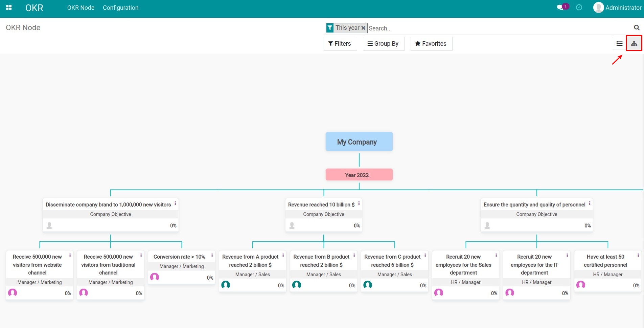The image size is (644, 328).
Task: Open the Group By dropdown
Action: (x=383, y=43)
